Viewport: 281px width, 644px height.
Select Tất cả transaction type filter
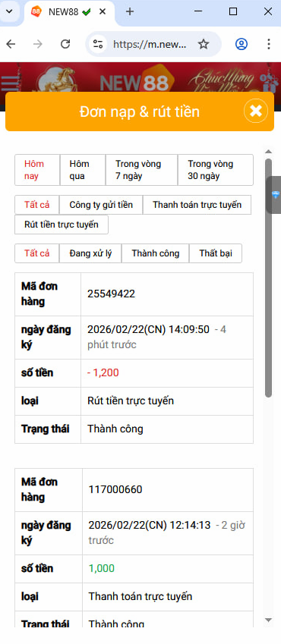point(37,205)
